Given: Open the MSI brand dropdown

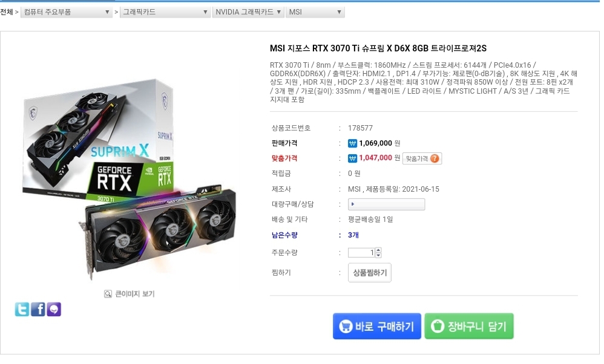Looking at the screenshot, I should coord(315,12).
